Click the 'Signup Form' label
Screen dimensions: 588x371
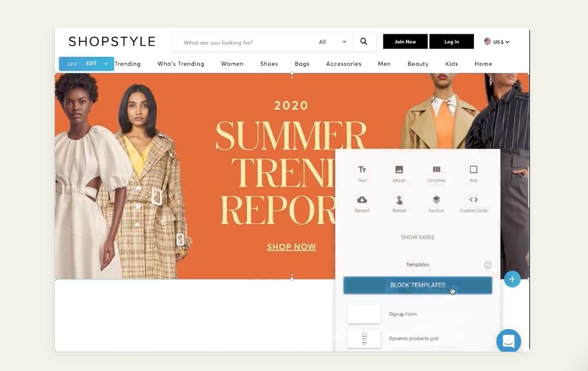tap(403, 314)
